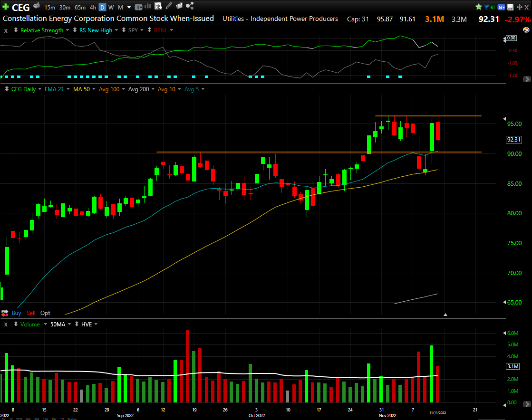This screenshot has height=420, width=532.
Task: Click the green star favorite icon
Action: tap(479, 7)
